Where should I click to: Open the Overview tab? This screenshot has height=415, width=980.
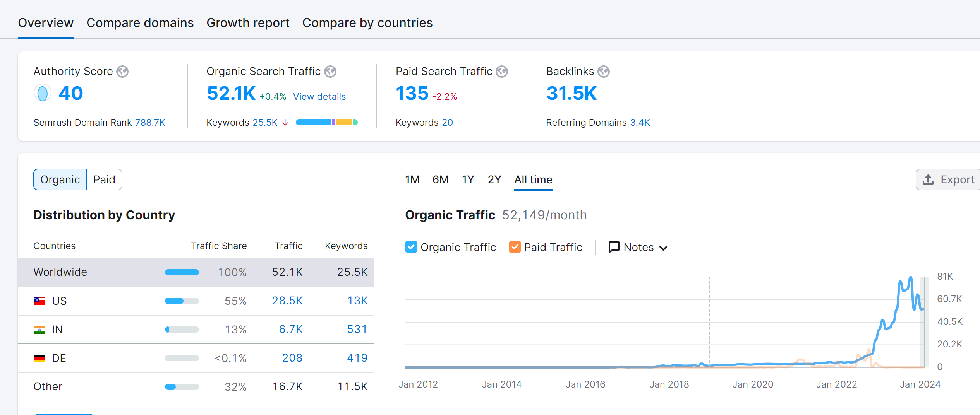[46, 23]
